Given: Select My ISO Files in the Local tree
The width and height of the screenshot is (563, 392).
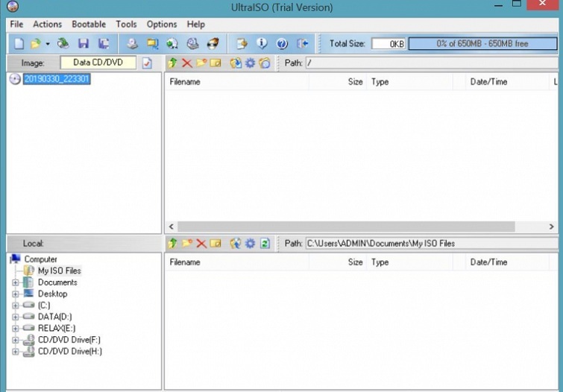Looking at the screenshot, I should pyautogui.click(x=59, y=271).
